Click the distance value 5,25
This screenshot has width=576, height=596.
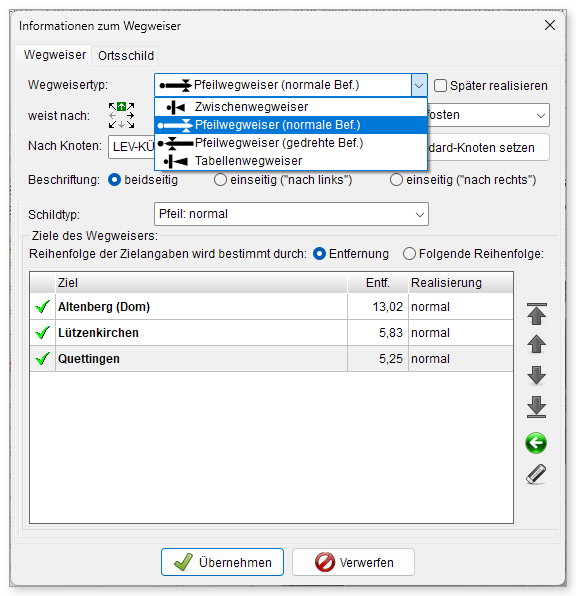click(x=390, y=358)
